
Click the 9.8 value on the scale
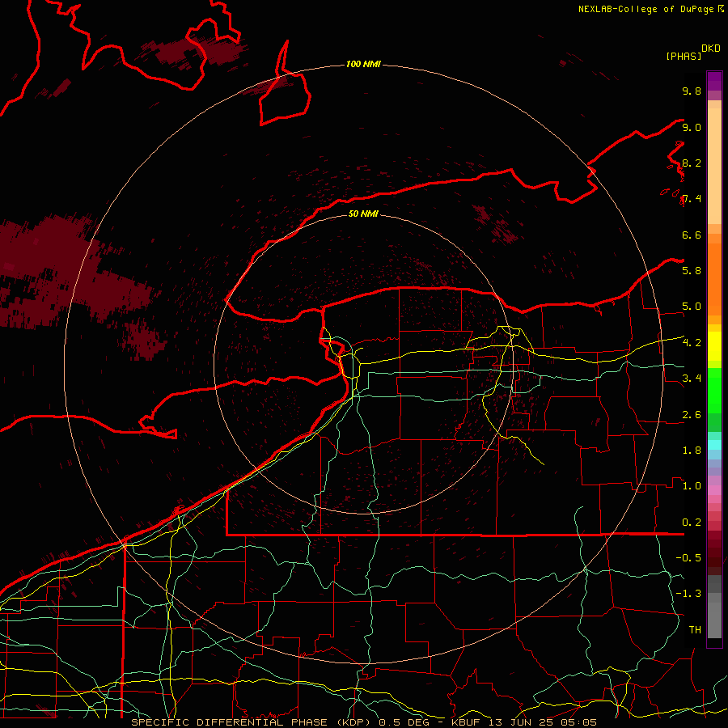(692, 91)
